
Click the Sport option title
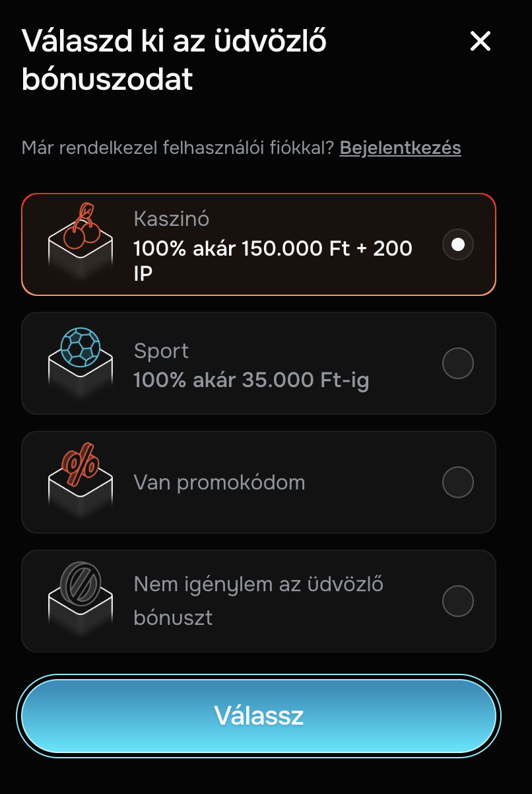pos(161,351)
